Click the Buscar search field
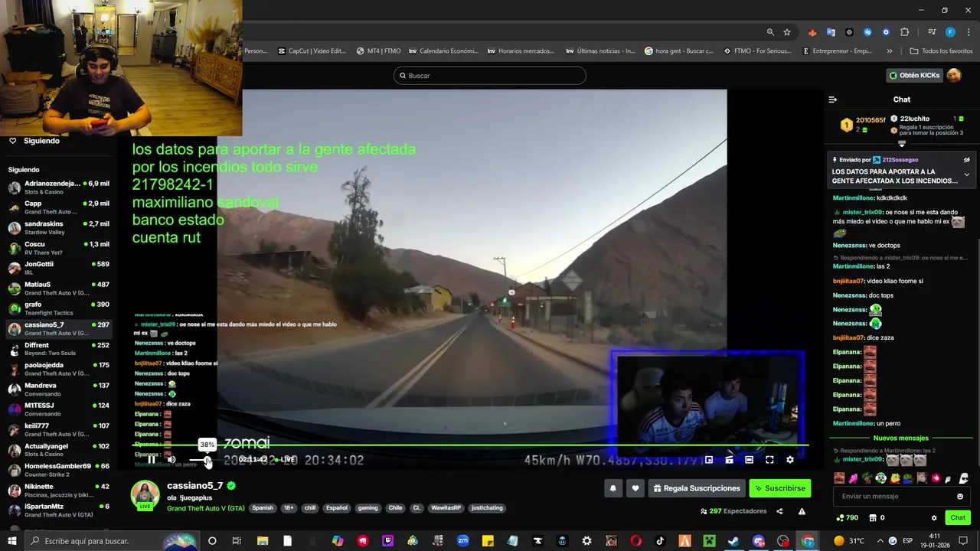Image resolution: width=980 pixels, height=551 pixels. coord(490,76)
